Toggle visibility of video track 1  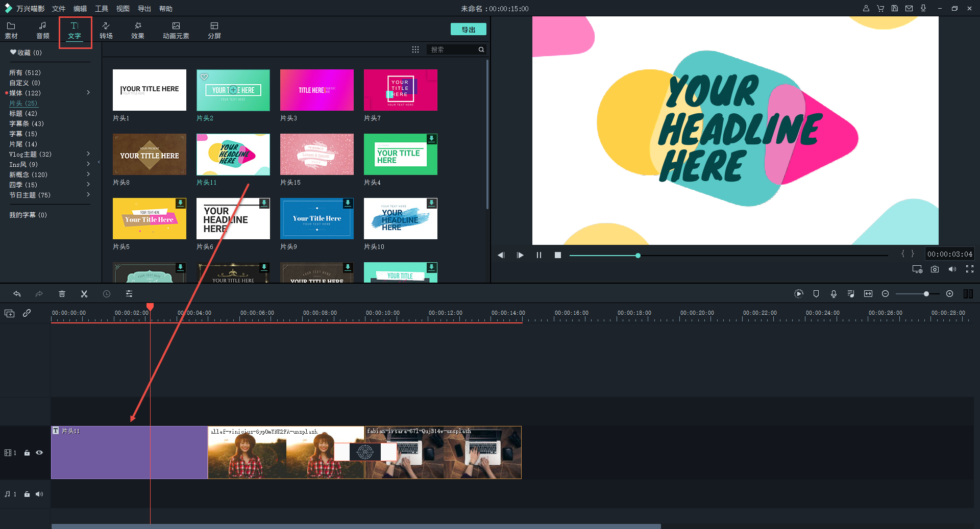point(39,452)
